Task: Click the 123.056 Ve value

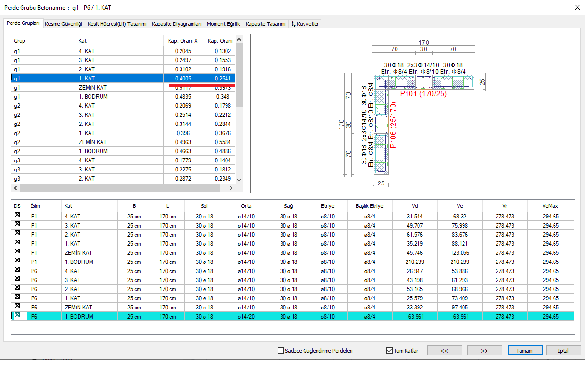Action: [x=460, y=252]
